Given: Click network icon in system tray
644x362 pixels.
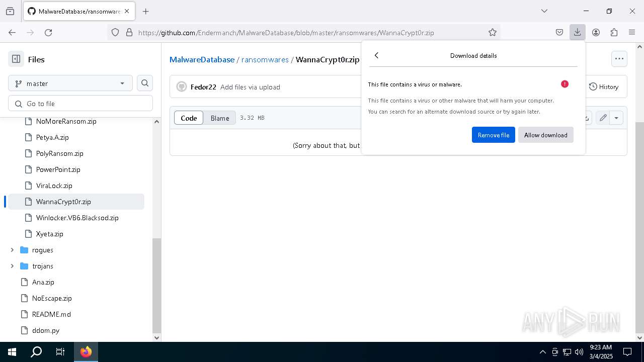Looking at the screenshot, I should pos(567,352).
